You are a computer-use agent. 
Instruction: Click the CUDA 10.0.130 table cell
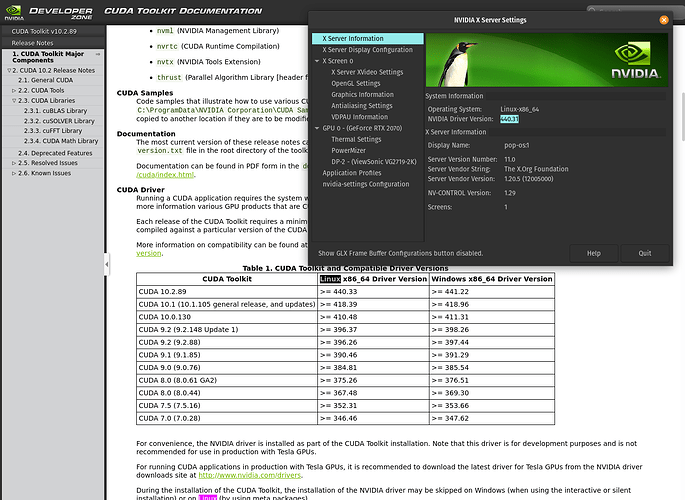227,317
